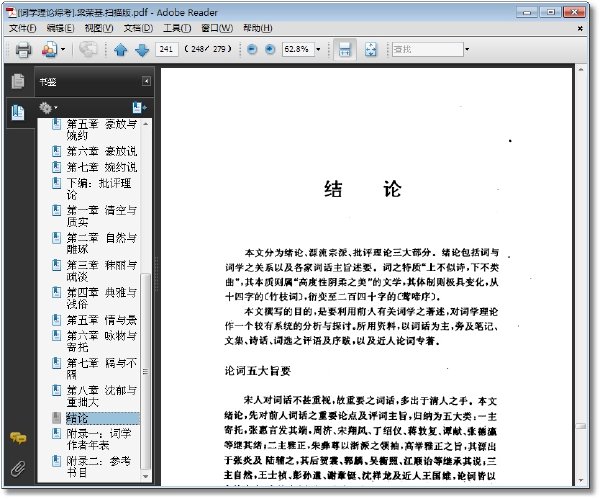Image resolution: width=600 pixels, height=499 pixels.
Task: Click the fit one full page icon
Action: click(x=370, y=49)
